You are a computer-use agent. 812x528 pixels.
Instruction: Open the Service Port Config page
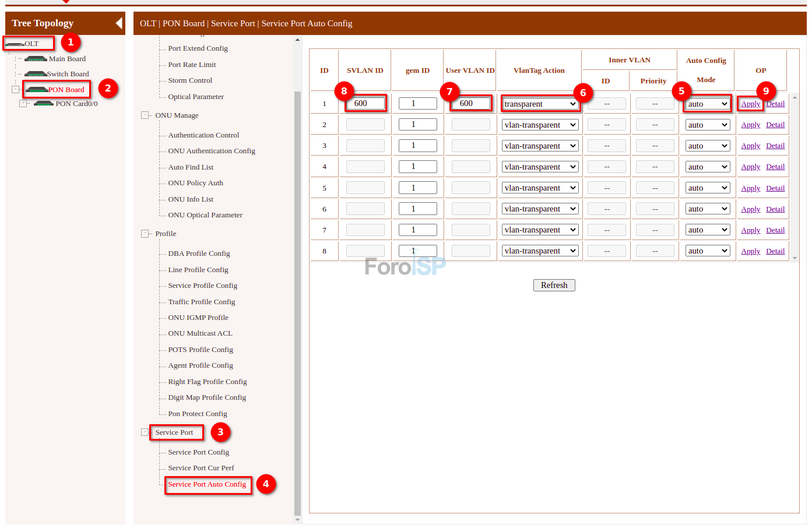click(198, 452)
